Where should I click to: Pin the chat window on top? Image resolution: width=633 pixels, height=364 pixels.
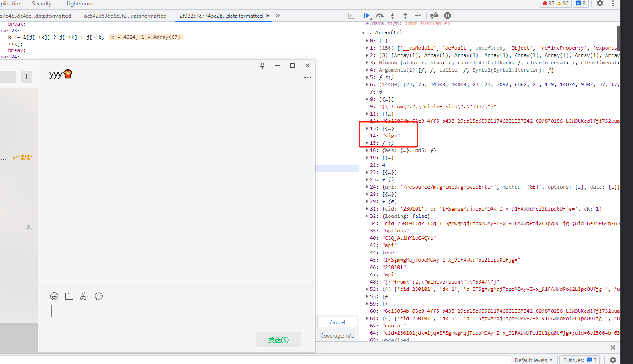coord(262,66)
